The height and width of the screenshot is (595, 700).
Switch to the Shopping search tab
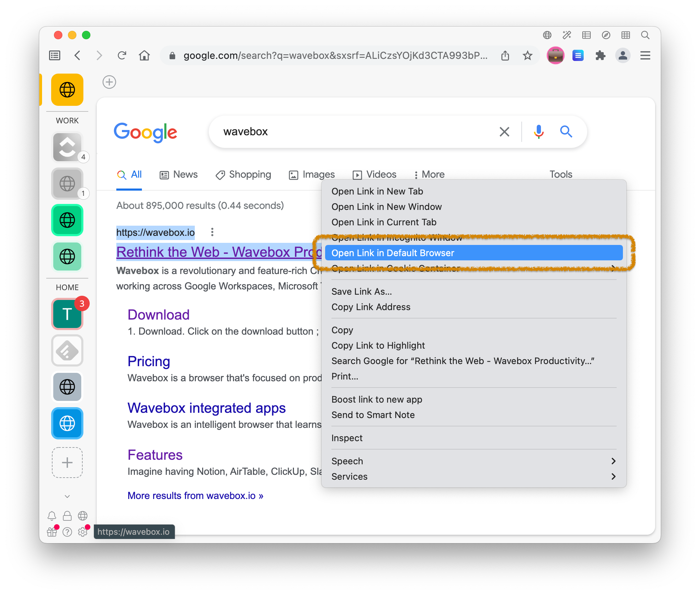(243, 175)
